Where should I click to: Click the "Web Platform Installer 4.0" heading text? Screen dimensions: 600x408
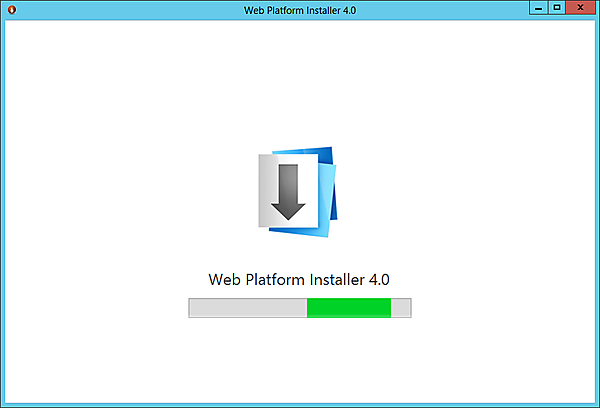click(299, 280)
